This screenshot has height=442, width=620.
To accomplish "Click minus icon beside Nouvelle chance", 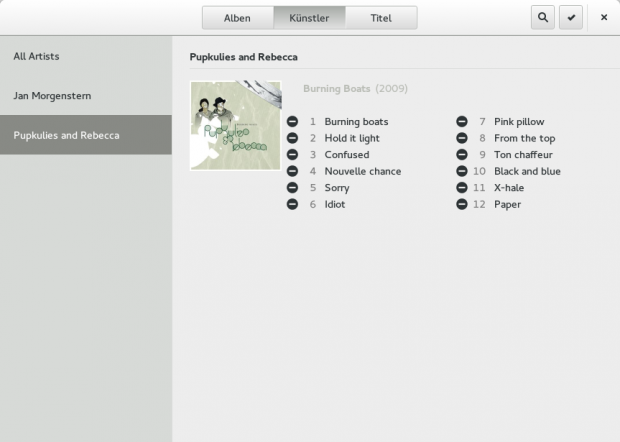I will coord(292,171).
